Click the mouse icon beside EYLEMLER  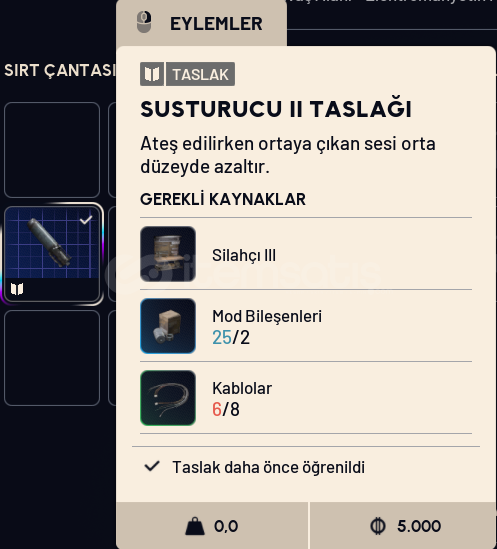[x=144, y=22]
